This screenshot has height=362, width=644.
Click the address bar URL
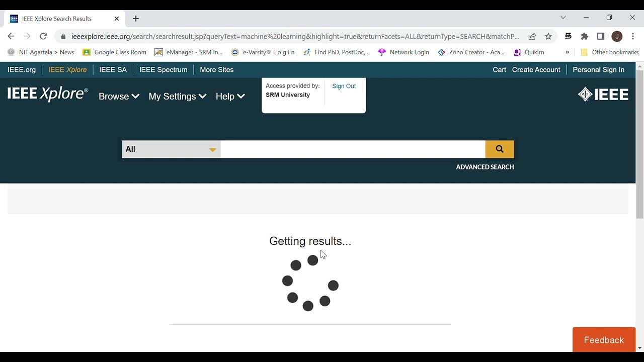pos(295,36)
